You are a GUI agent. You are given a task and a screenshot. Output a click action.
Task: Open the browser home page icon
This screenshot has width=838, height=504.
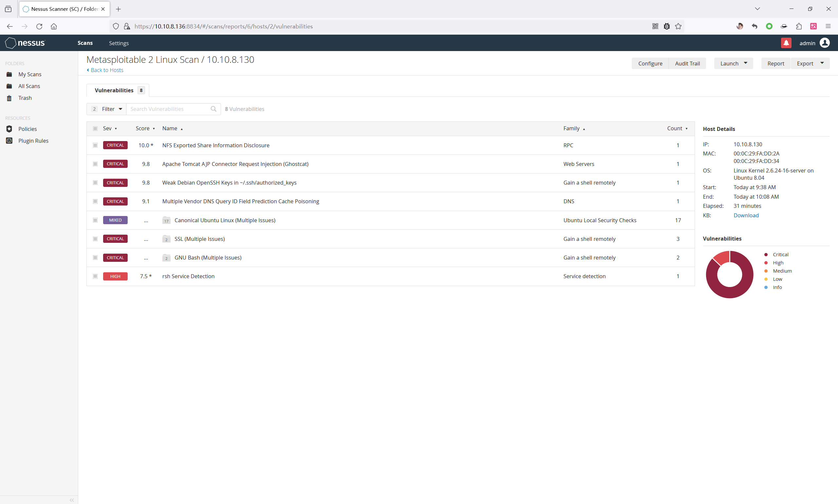[54, 27]
